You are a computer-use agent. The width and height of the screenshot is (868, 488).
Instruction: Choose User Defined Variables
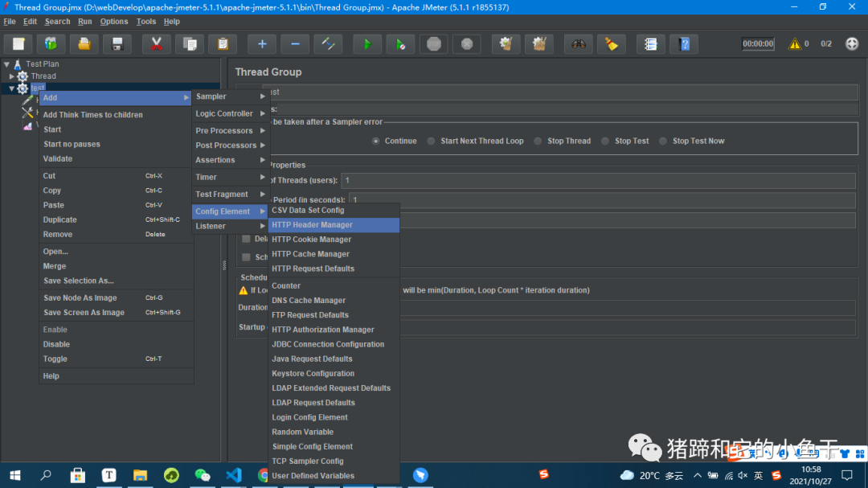334,476
